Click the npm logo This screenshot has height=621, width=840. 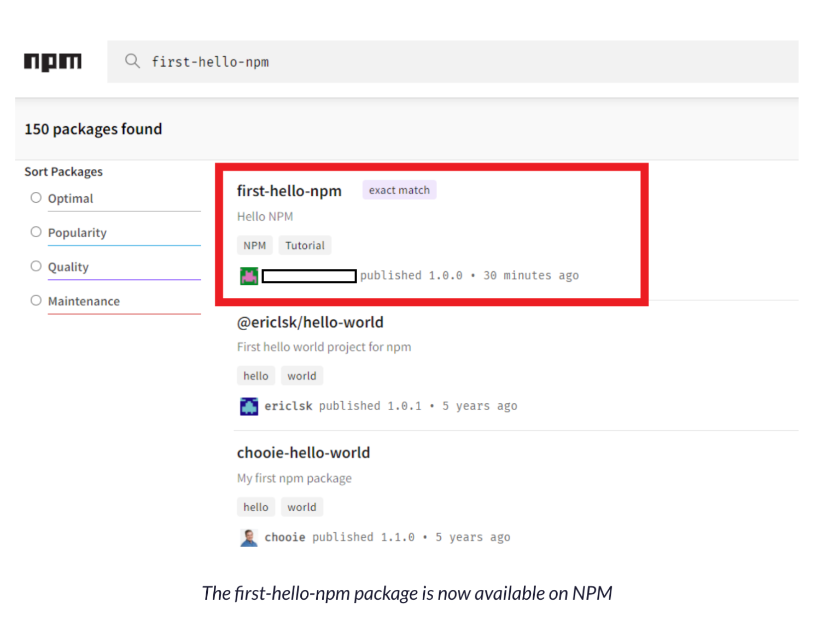pos(52,61)
